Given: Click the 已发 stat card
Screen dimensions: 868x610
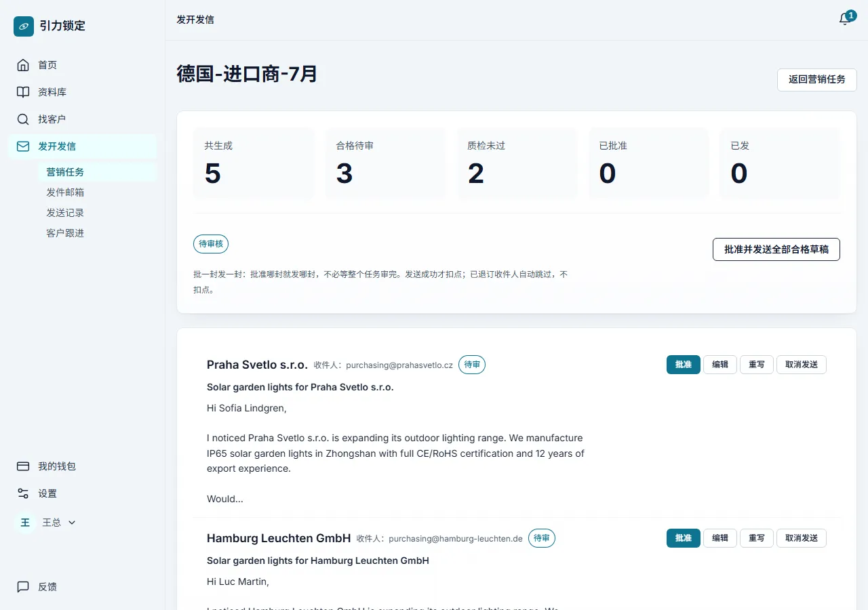Looking at the screenshot, I should tap(780, 164).
